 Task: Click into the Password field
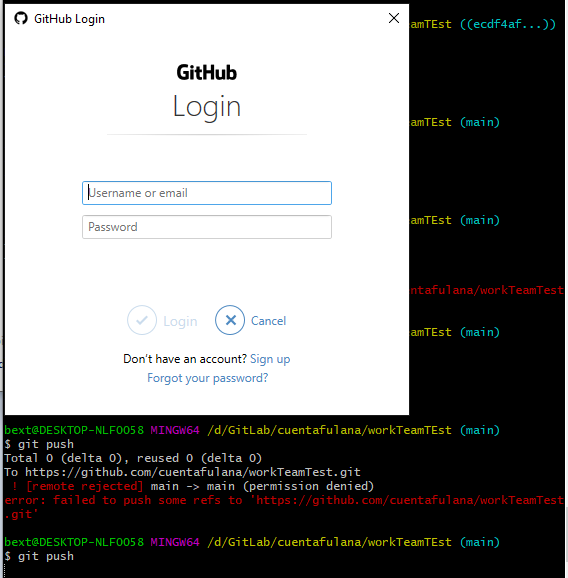click(x=207, y=227)
